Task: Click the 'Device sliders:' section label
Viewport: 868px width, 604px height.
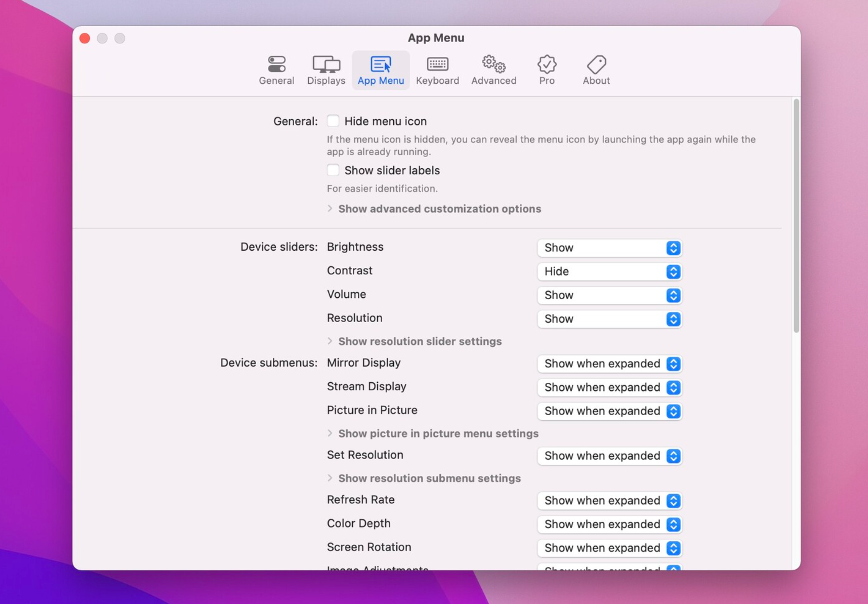Action: tap(279, 247)
